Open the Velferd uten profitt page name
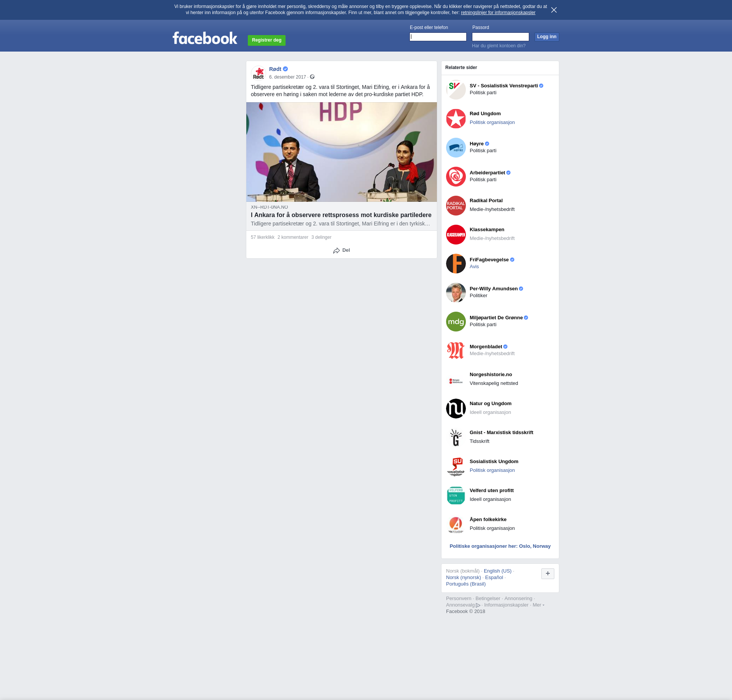Image resolution: width=732 pixels, height=700 pixels. [x=491, y=491]
